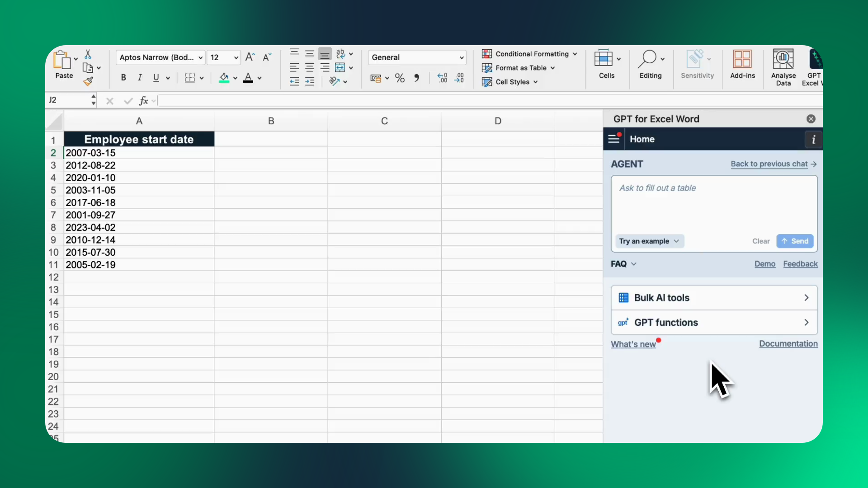The width and height of the screenshot is (868, 488).
Task: Click the Ask to fill out a table field
Action: 713,203
